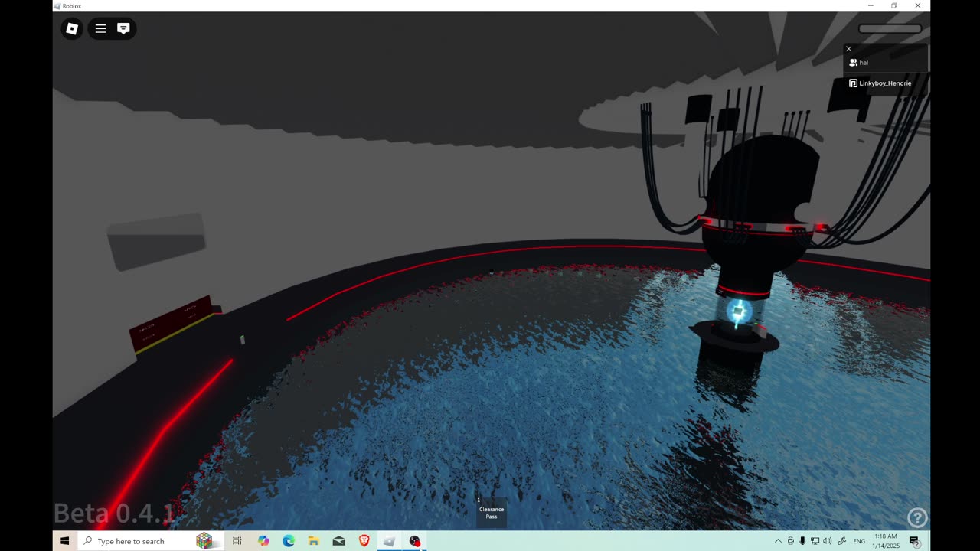Click the health bar at top right
The height and width of the screenshot is (551, 980).
click(890, 29)
